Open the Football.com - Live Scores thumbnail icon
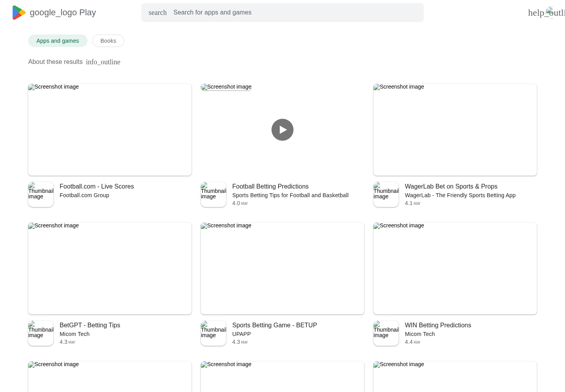This screenshot has height=392, width=565. coord(41,194)
